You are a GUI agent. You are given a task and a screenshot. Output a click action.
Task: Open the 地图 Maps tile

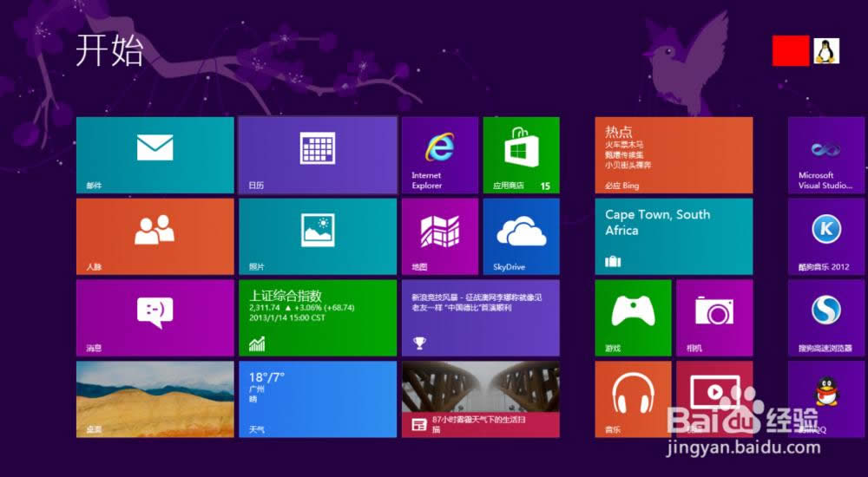coord(439,236)
